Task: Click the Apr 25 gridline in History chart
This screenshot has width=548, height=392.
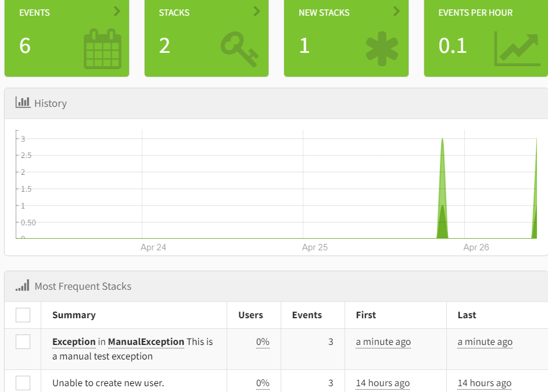Action: (303, 186)
